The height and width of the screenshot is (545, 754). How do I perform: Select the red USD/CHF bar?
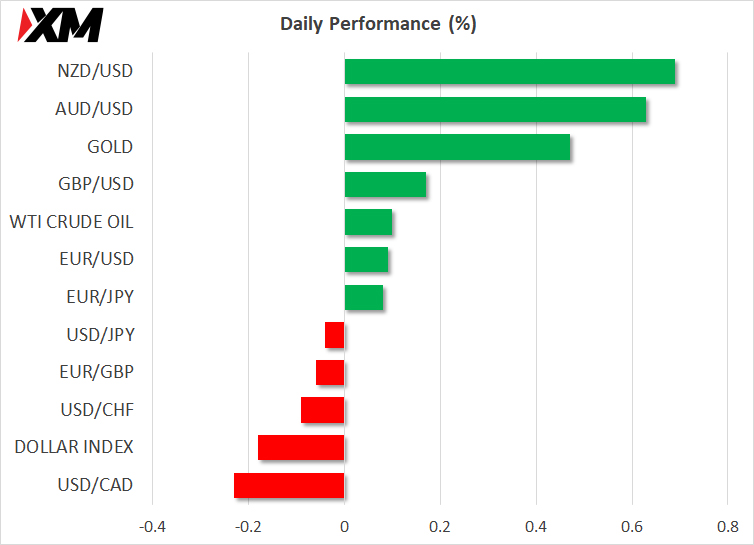323,410
